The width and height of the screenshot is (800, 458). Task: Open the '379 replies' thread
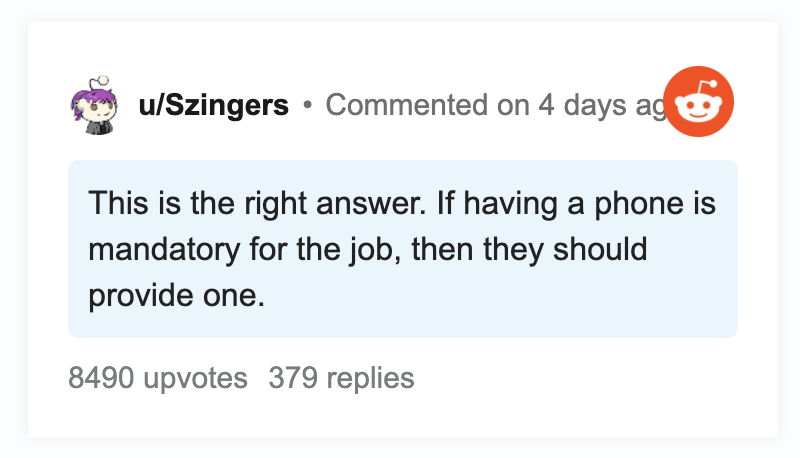pos(341,378)
